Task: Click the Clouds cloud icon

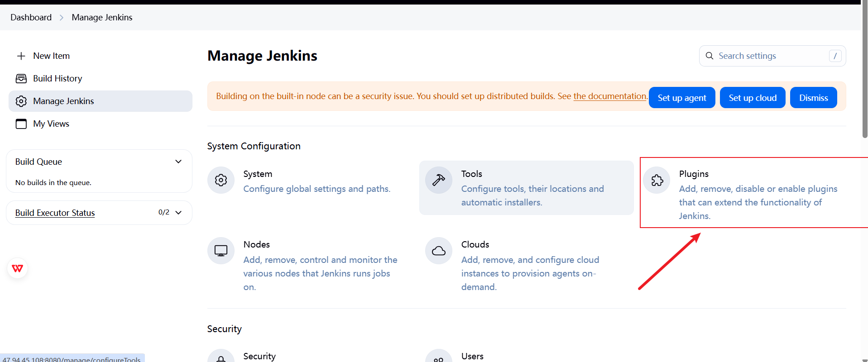Action: coord(439,251)
